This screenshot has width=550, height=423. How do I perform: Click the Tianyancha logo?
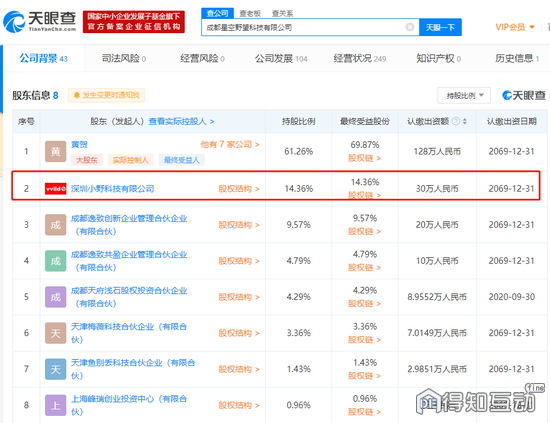pyautogui.click(x=40, y=21)
